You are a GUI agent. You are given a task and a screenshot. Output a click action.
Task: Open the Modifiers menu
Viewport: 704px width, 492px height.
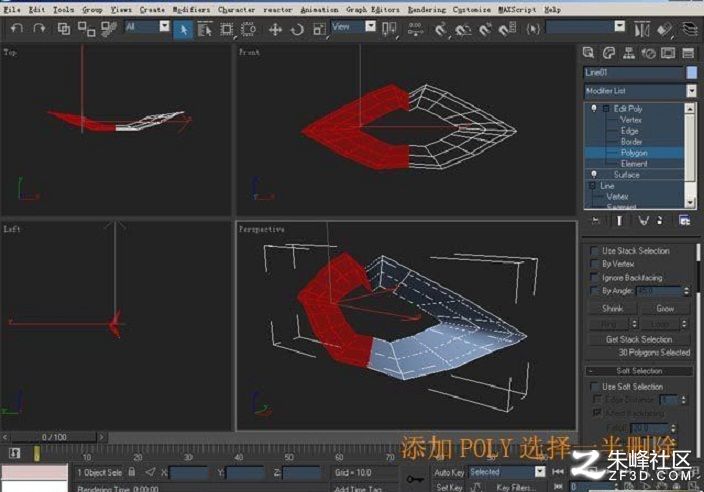click(x=191, y=9)
